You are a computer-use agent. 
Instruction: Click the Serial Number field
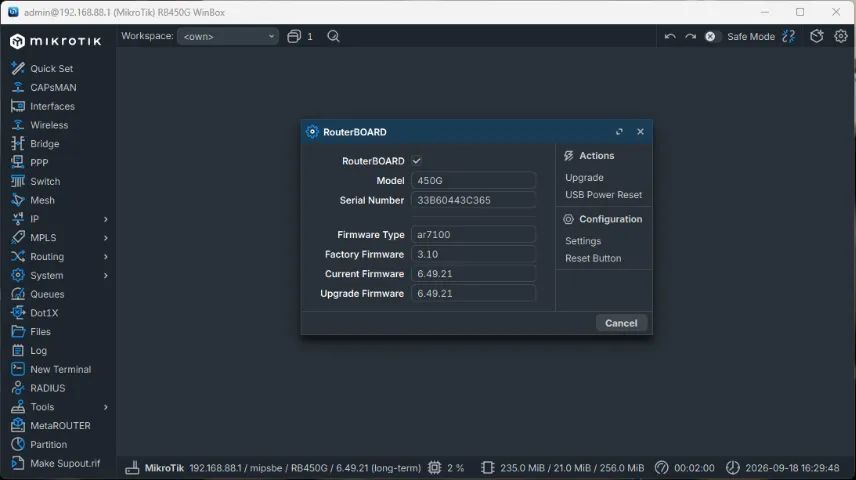[x=473, y=200]
